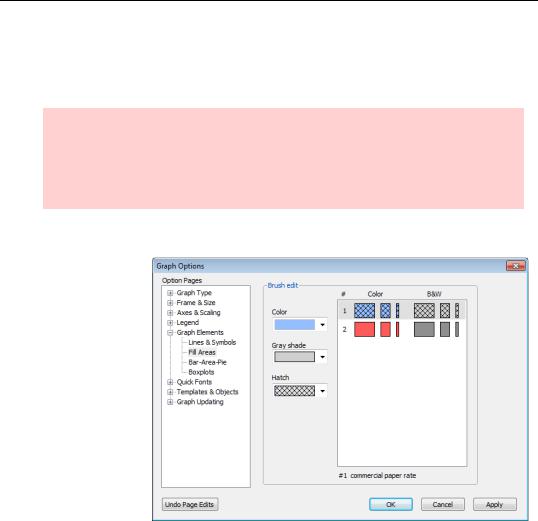Screen dimensions: 538x521
Task: Click row 2 large B&W gray swatch
Action: point(424,329)
